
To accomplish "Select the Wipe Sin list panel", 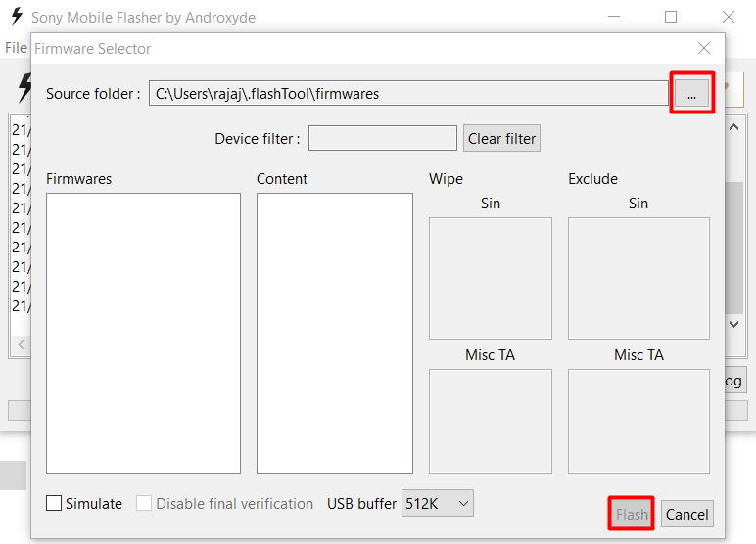I will click(x=490, y=278).
